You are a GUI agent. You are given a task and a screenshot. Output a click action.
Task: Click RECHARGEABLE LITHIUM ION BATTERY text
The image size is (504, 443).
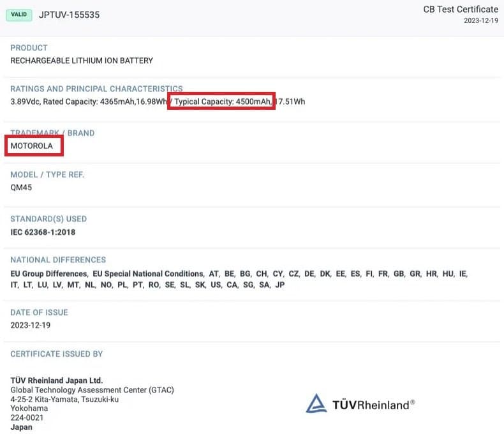click(x=82, y=61)
